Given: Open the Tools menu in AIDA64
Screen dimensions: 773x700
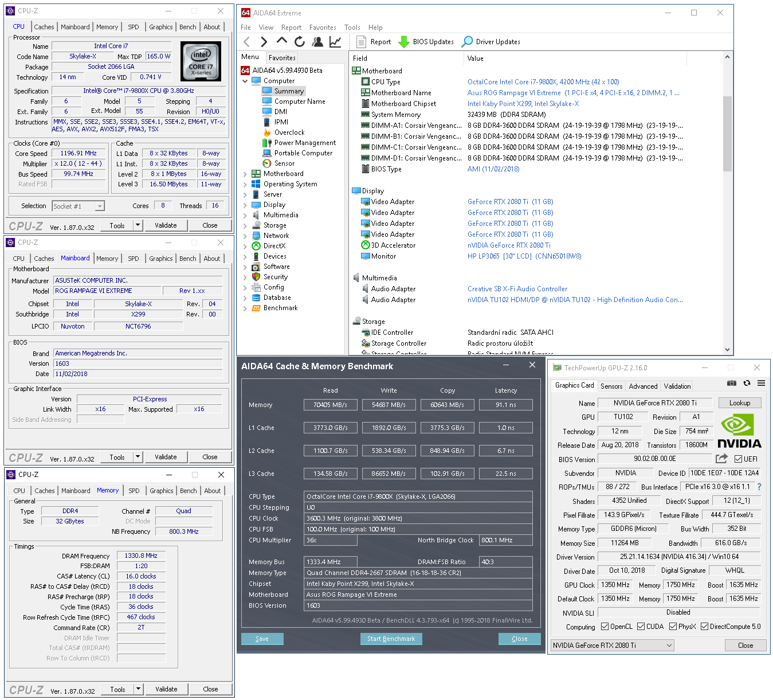Looking at the screenshot, I should tap(352, 28).
